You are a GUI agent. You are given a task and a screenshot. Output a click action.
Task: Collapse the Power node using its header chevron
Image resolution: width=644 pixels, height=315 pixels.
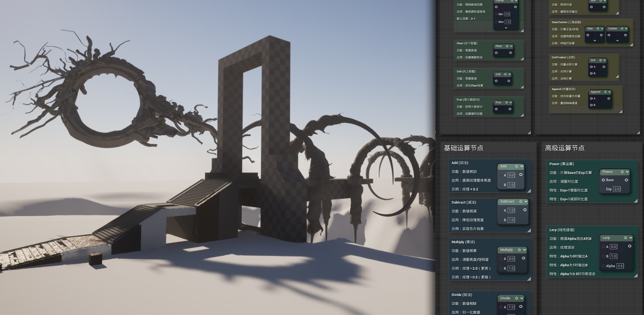coord(628,172)
